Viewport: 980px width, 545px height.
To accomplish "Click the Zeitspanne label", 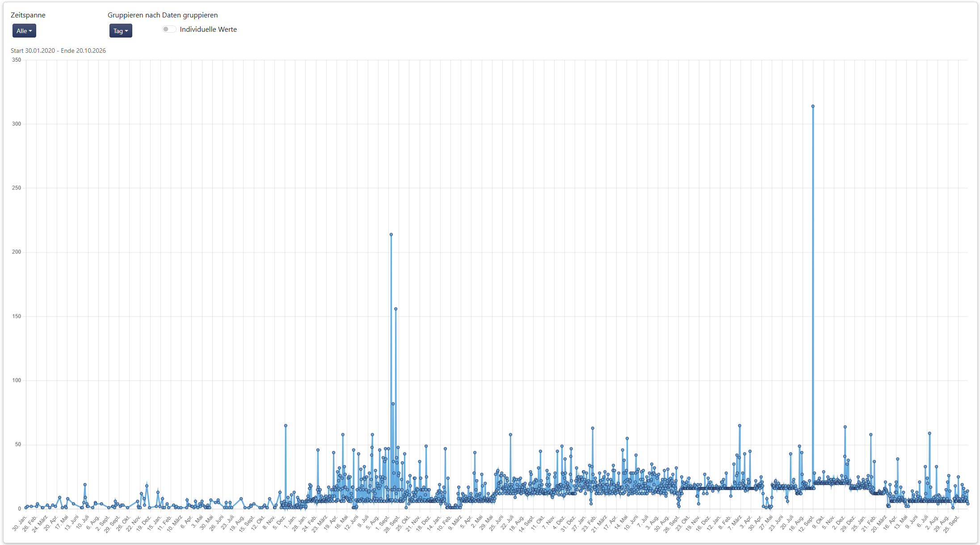I will [28, 15].
